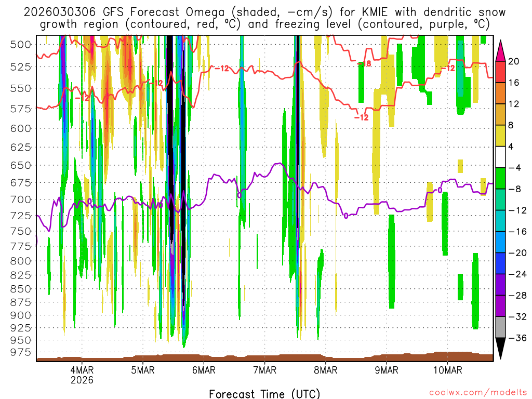Click the '550' pressure level label
This screenshot has width=532, height=399.
coord(21,88)
